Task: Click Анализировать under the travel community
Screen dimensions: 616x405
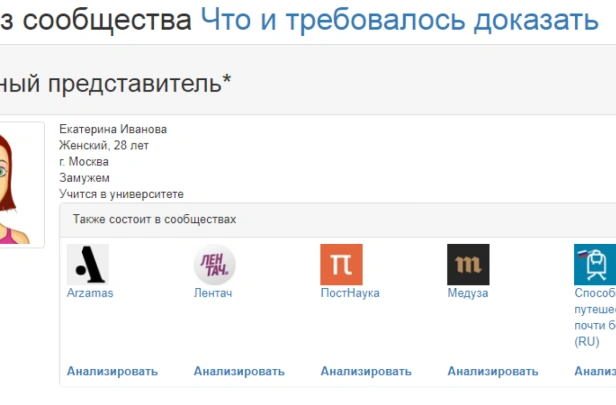Action: pos(595,371)
